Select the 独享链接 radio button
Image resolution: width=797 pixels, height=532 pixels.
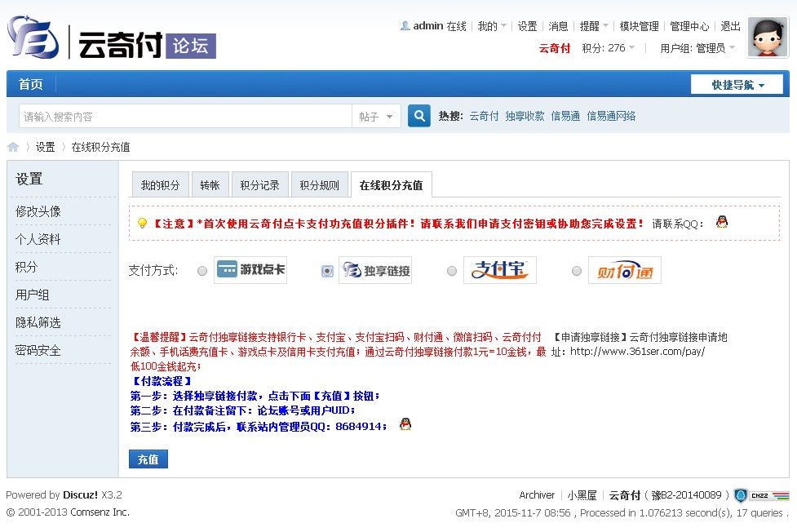click(x=327, y=271)
